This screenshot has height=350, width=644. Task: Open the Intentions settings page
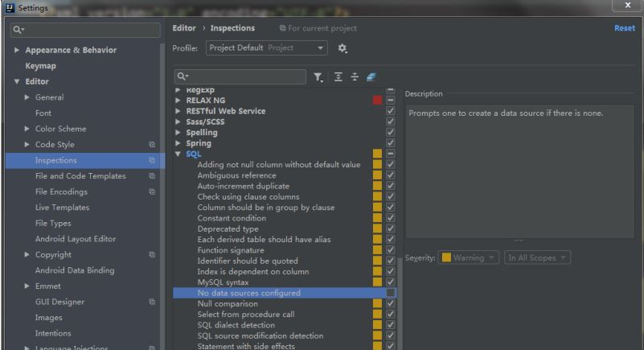click(53, 333)
